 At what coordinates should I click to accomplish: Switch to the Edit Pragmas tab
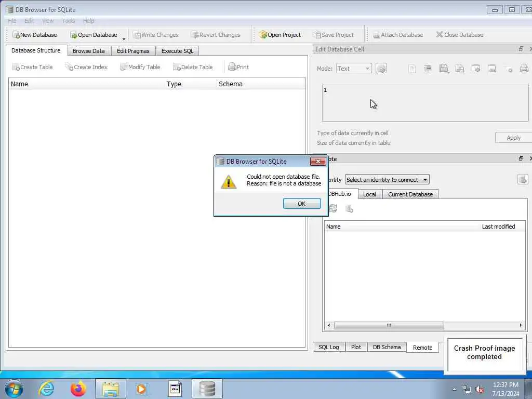tap(133, 51)
